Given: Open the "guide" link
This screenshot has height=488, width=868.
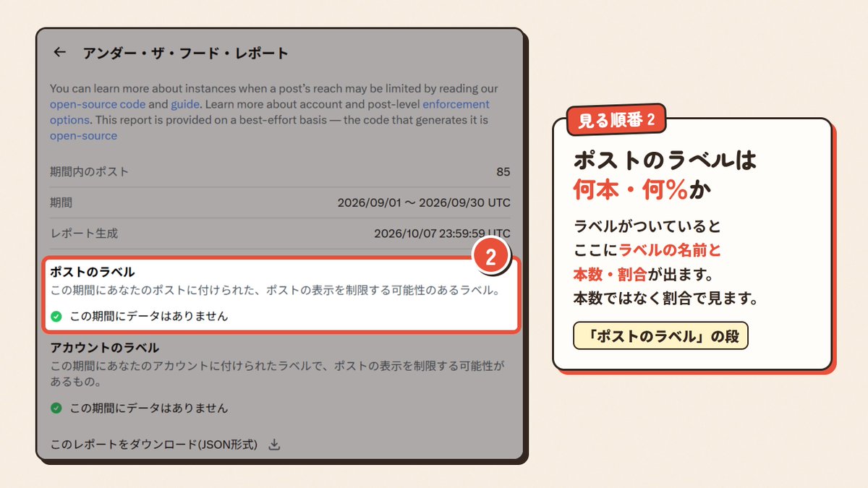Looking at the screenshot, I should pos(184,104).
